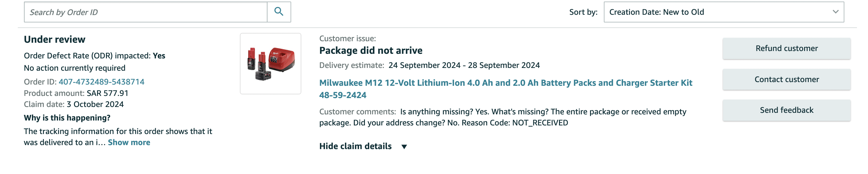Collapse claim details using the triangle arrow

(404, 147)
